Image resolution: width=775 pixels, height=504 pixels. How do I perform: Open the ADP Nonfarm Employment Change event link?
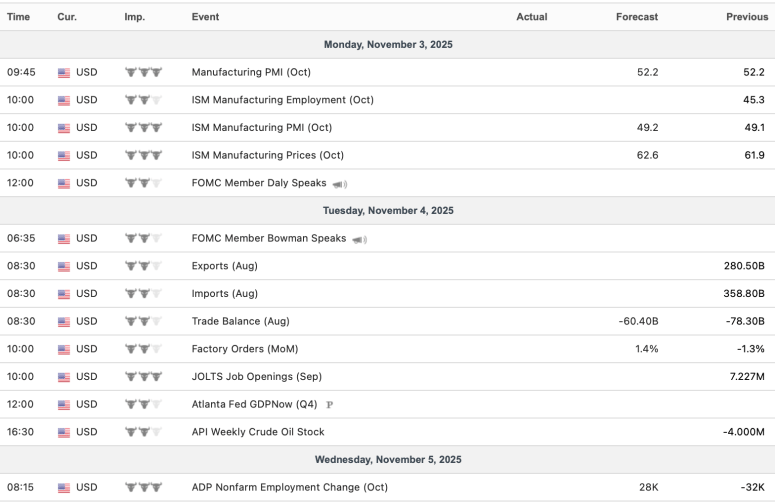(x=289, y=487)
